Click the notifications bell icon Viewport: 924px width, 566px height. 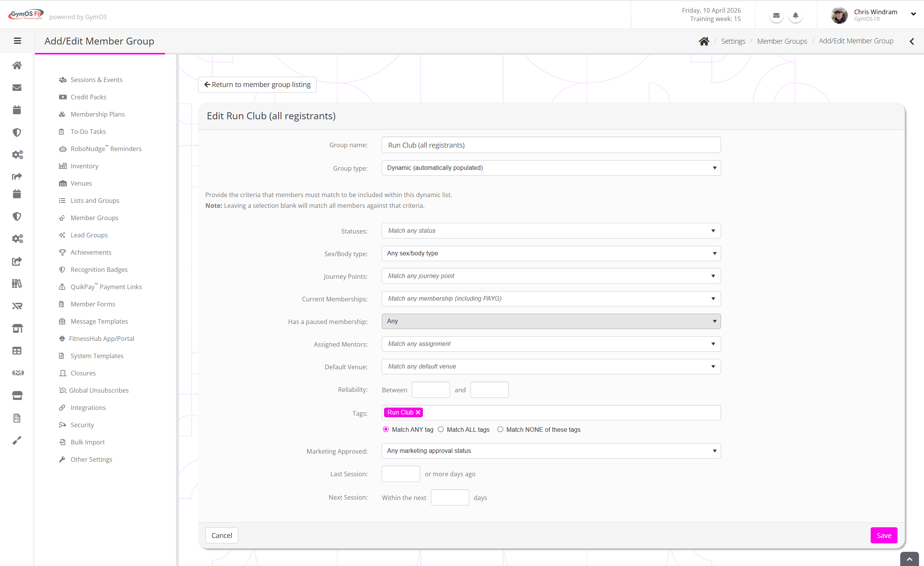795,16
